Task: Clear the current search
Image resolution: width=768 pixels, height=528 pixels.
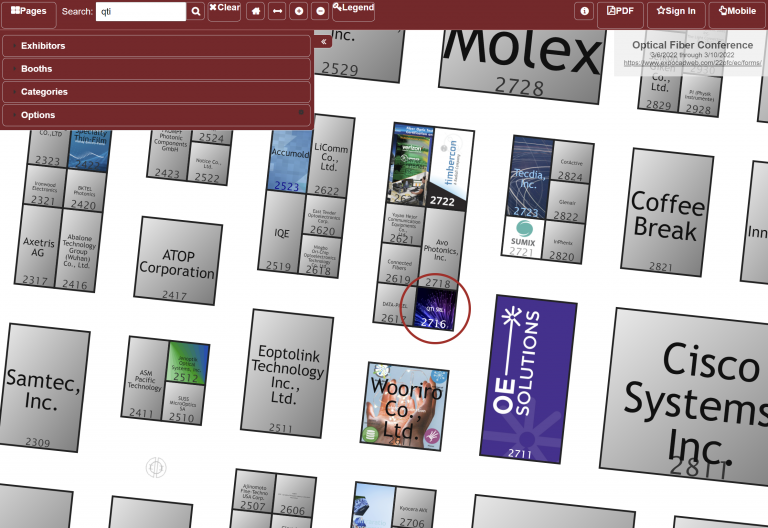Action: tap(224, 11)
